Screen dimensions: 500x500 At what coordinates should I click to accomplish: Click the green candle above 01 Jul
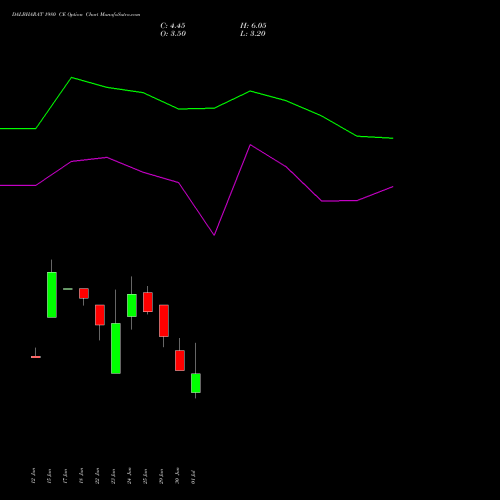pyautogui.click(x=196, y=383)
